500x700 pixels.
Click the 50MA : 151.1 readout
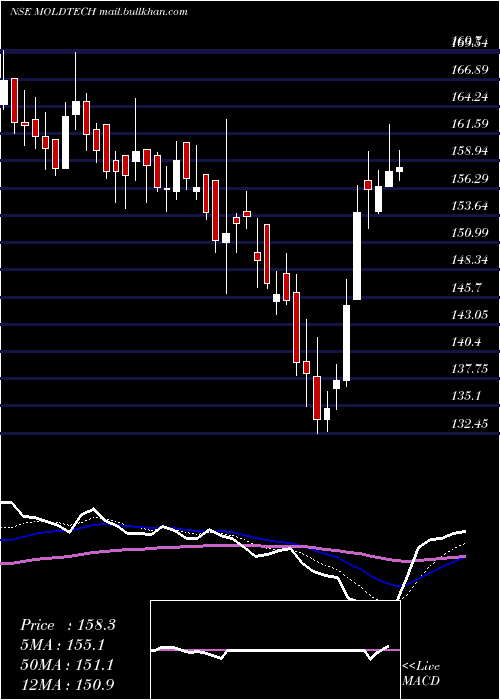coord(67,665)
